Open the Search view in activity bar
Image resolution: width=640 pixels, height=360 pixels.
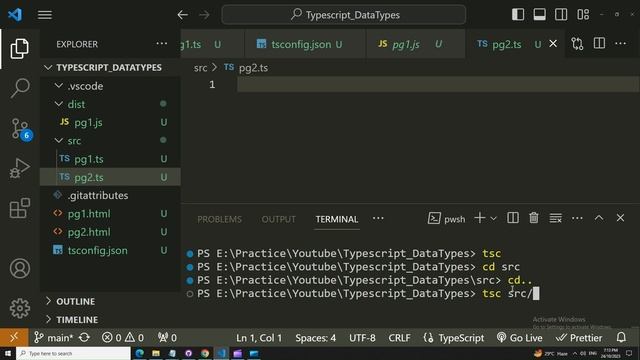pyautogui.click(x=20, y=88)
